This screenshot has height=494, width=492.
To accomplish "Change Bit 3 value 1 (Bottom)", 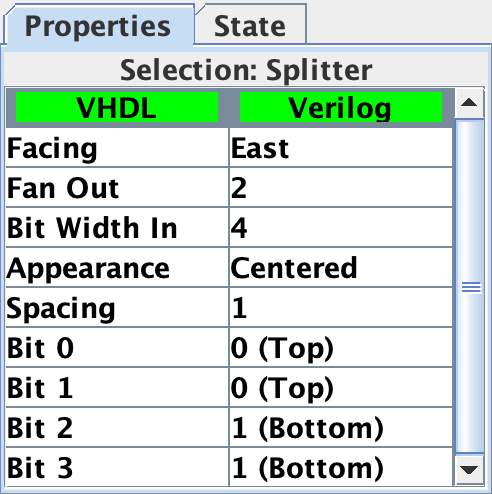I will click(x=341, y=468).
